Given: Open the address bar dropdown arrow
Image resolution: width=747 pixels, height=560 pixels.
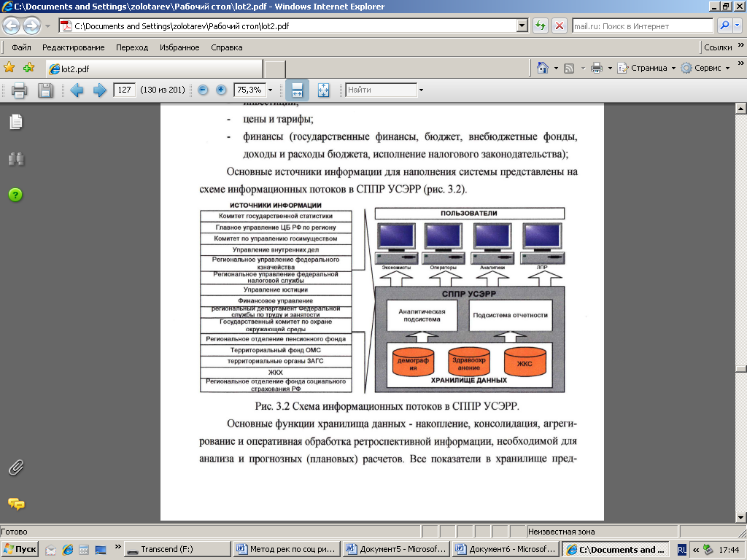Looking at the screenshot, I should [522, 26].
